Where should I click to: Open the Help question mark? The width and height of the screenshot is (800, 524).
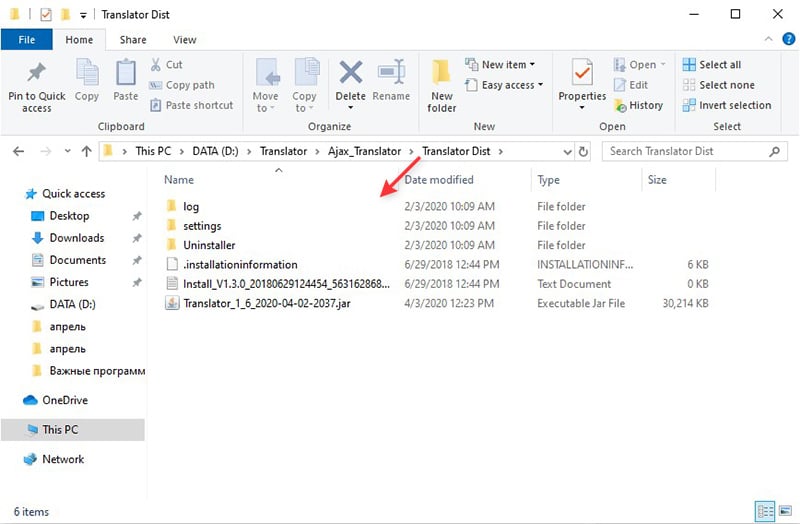788,39
